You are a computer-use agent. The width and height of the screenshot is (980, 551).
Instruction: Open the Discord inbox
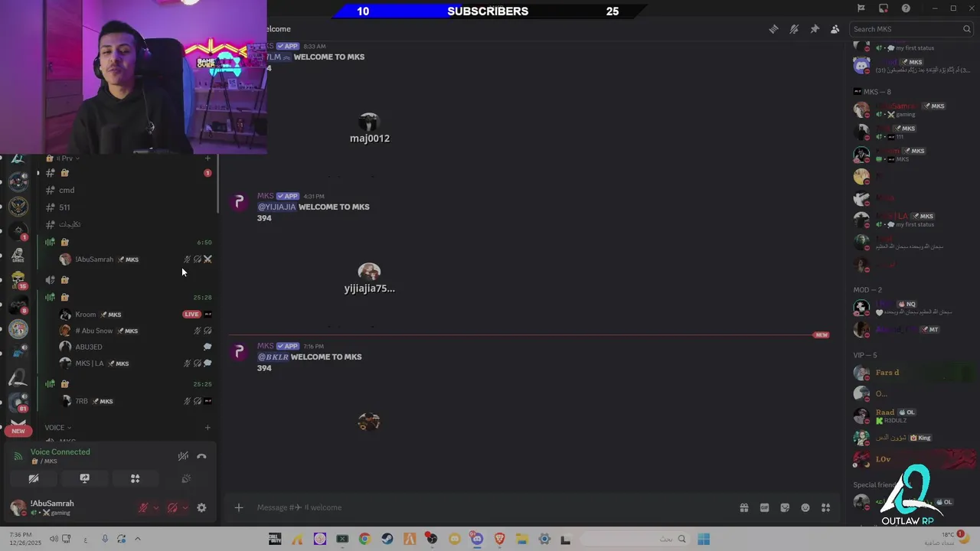pyautogui.click(x=884, y=8)
